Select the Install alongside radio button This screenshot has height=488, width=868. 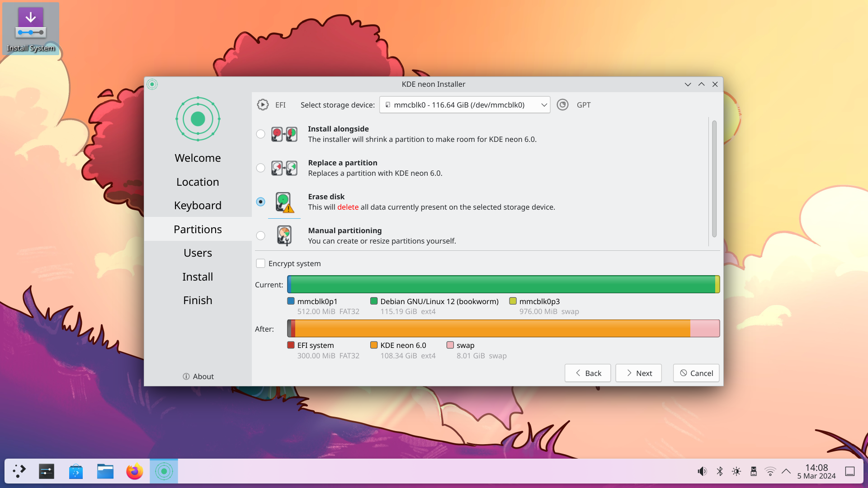(x=260, y=134)
